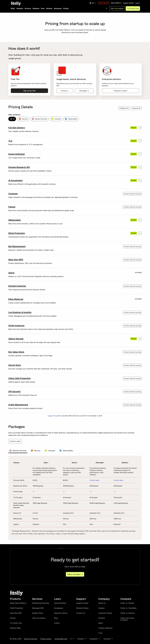Click the Expand all button
Image resolution: width=150 pixels, height=644 pixels.
coord(136,108)
